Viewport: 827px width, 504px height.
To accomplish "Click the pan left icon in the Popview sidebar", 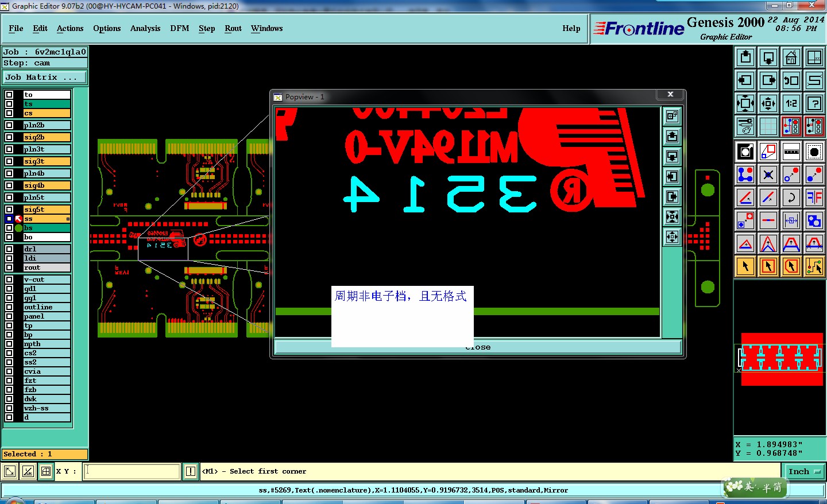I will tap(672, 176).
